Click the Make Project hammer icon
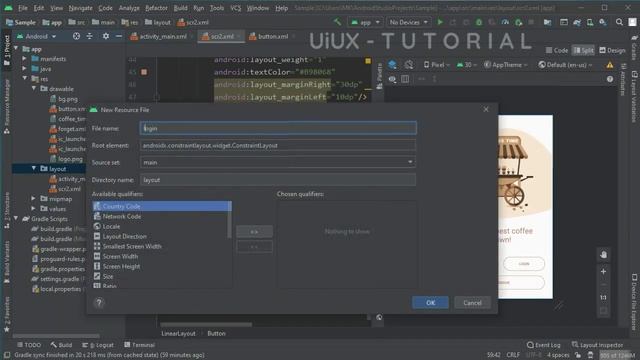Viewport: 640px width, 360px height. tap(337, 22)
